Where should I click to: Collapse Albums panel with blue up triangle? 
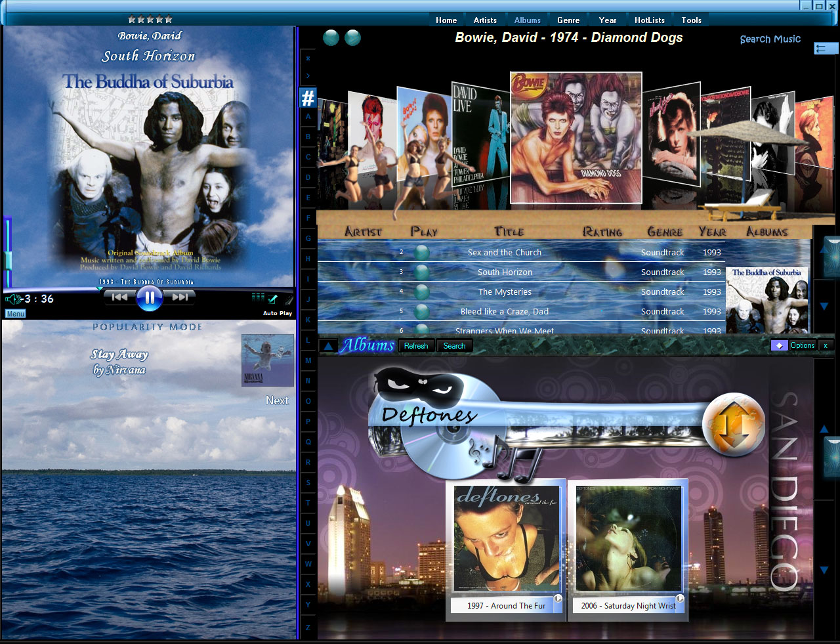329,345
